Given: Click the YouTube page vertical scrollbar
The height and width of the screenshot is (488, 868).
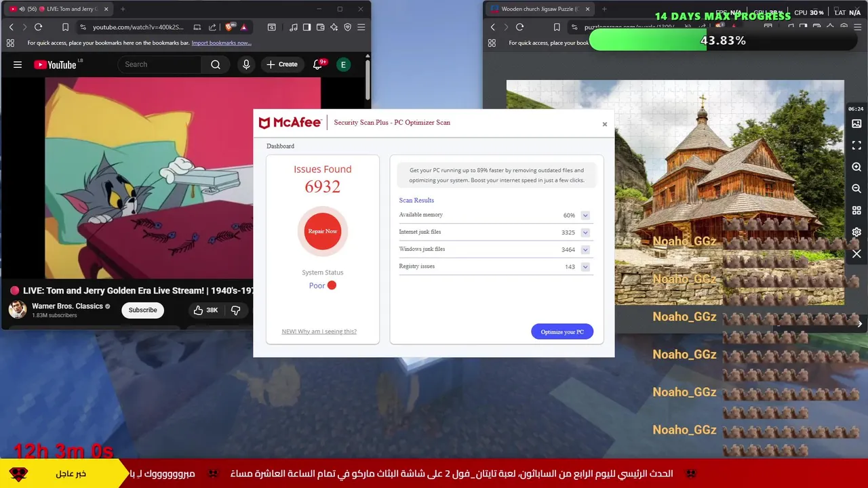Looking at the screenshot, I should coord(368,80).
